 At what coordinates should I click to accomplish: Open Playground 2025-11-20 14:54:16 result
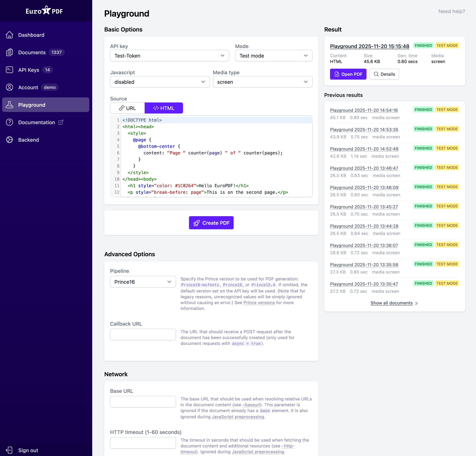point(364,110)
